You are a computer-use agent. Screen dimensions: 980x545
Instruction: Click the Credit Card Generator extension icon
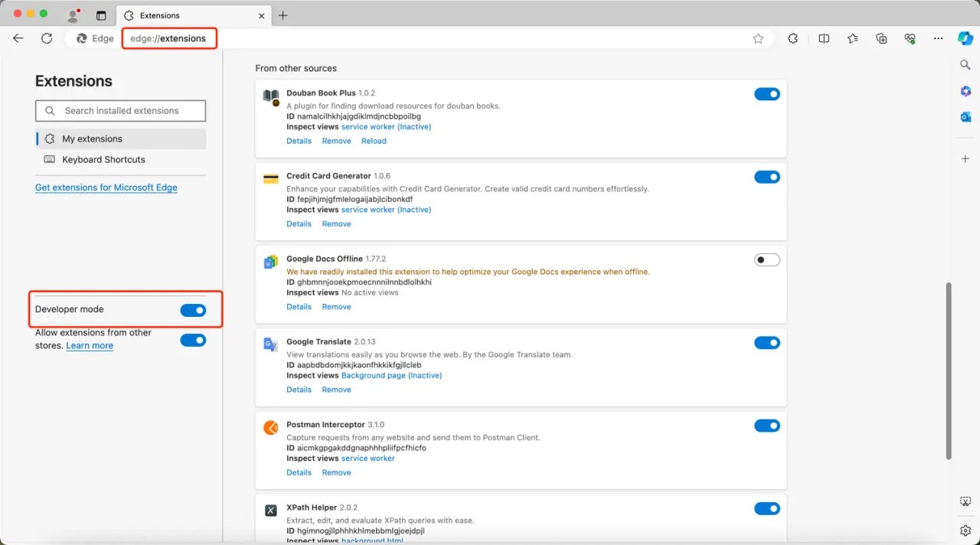[x=271, y=179]
